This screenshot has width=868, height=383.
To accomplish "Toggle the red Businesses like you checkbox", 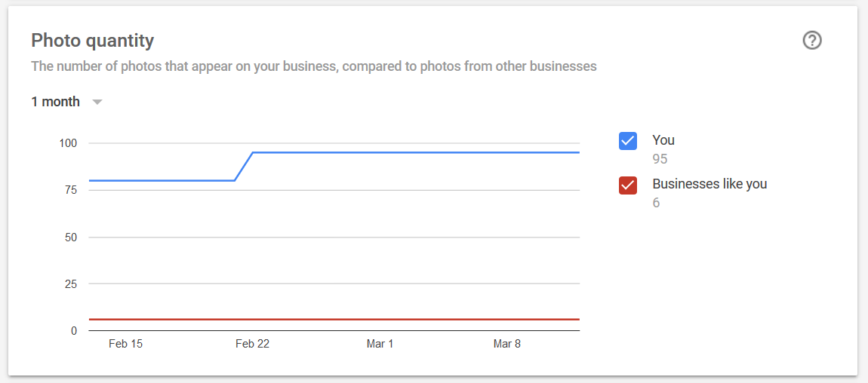I will point(628,185).
